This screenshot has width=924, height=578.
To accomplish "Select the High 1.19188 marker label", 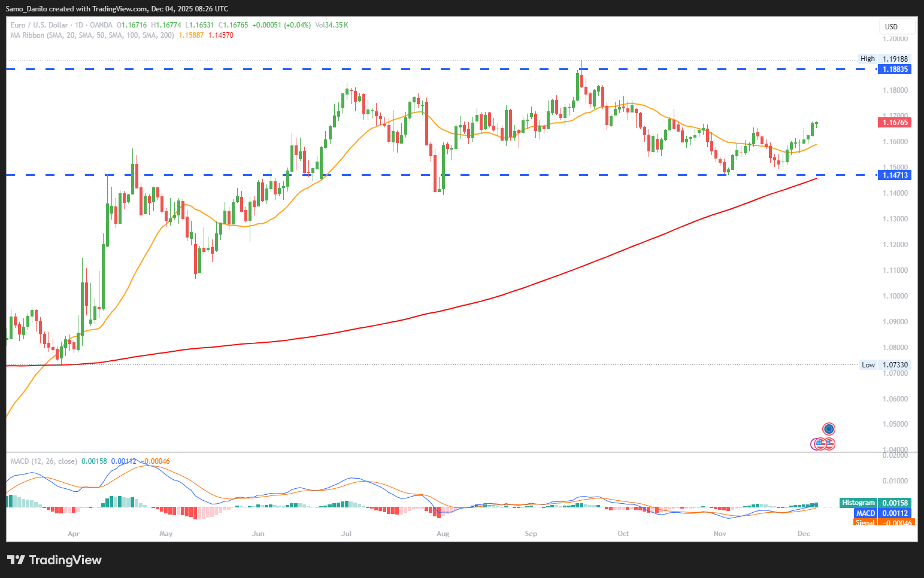I will (x=884, y=59).
